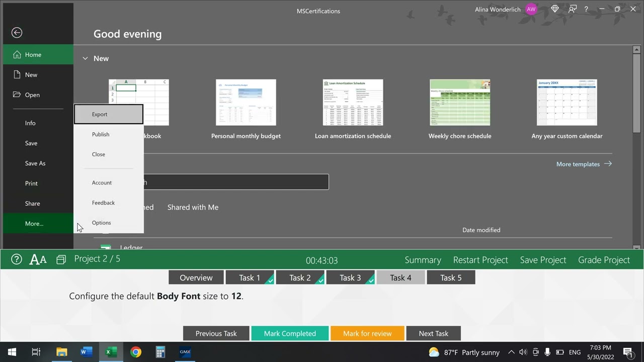Viewport: 644px width, 362px height.
Task: Open Task View on the taskbar
Action: pos(36,352)
